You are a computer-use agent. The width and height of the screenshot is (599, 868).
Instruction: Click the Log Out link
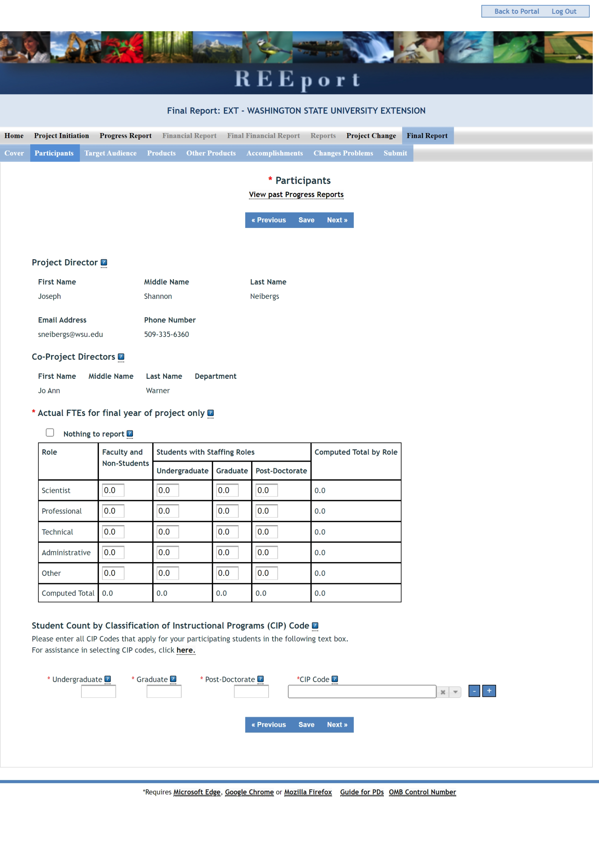click(564, 11)
